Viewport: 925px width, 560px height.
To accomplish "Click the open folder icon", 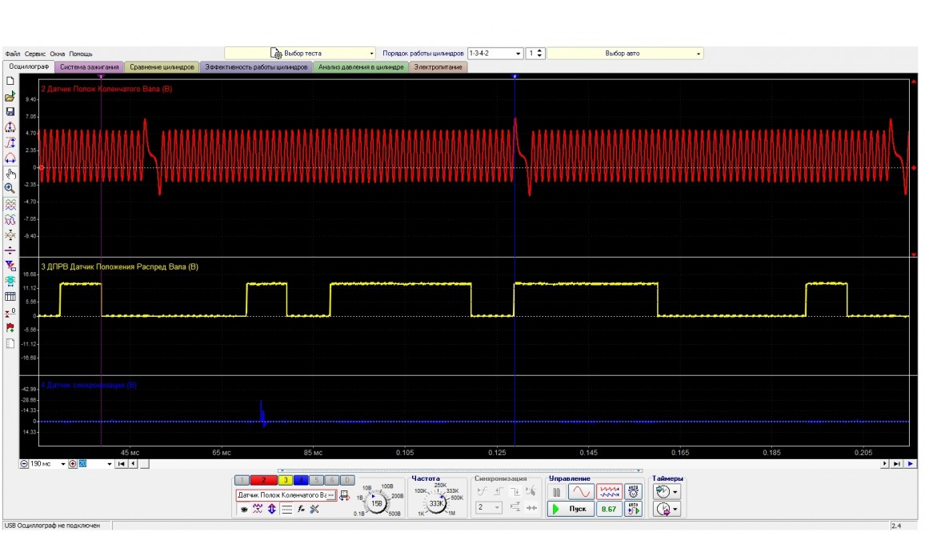I will pyautogui.click(x=10, y=97).
